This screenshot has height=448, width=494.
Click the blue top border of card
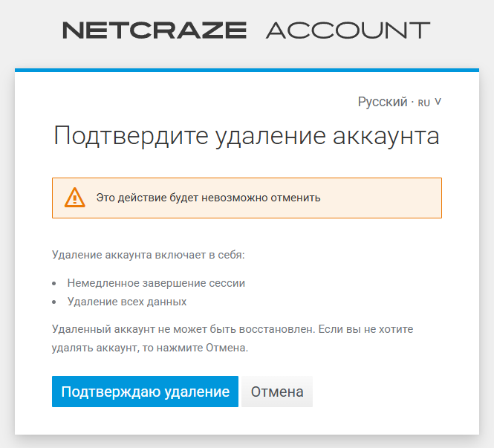coord(247,71)
